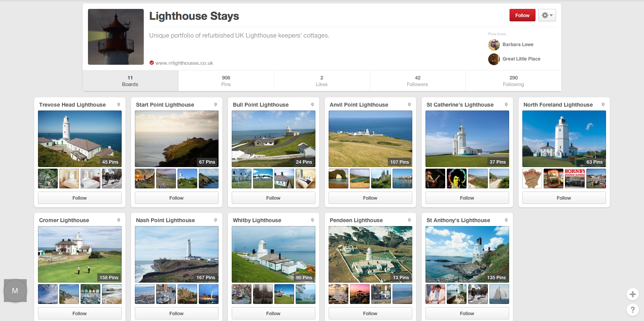The image size is (644, 321).
Task: Open the Whitby Lighthouse cover image
Action: 274,254
